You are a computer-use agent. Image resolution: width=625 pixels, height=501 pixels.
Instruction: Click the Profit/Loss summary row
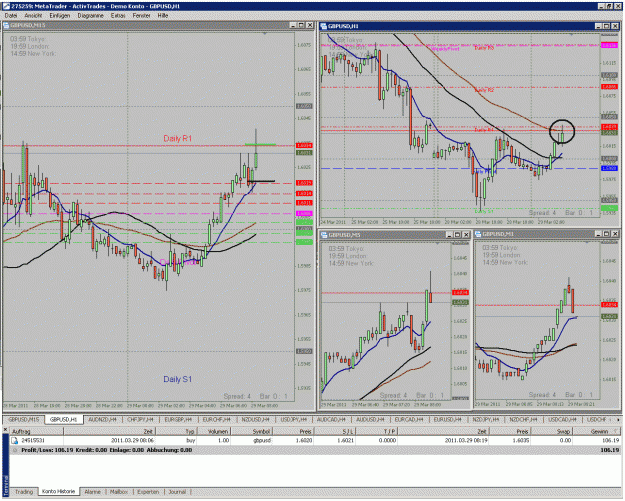click(x=315, y=450)
